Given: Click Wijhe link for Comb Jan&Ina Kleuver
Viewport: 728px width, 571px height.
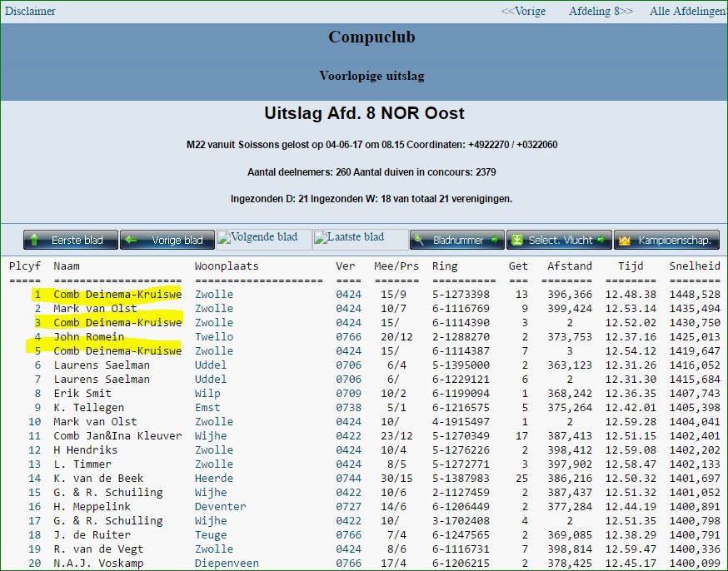Looking at the screenshot, I should click(211, 436).
